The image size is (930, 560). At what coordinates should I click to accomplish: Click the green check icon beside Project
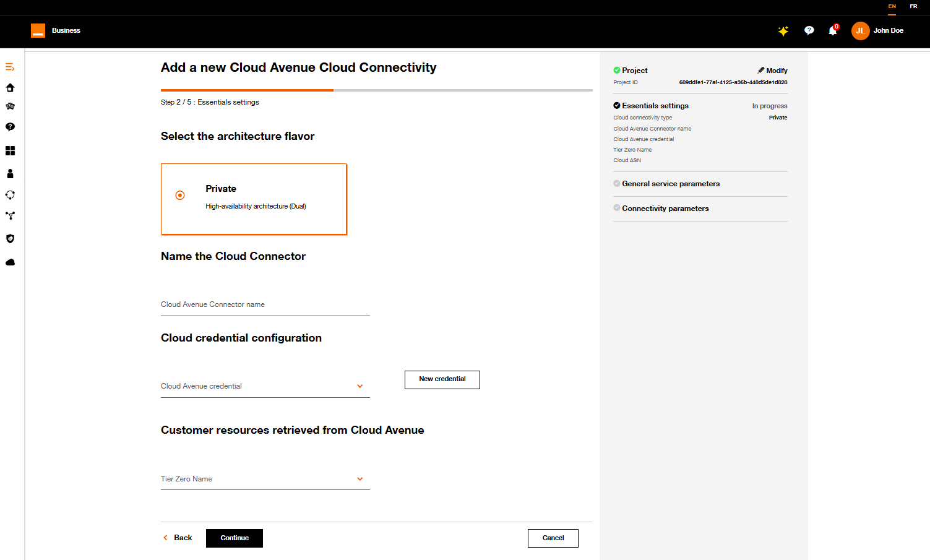click(x=617, y=71)
